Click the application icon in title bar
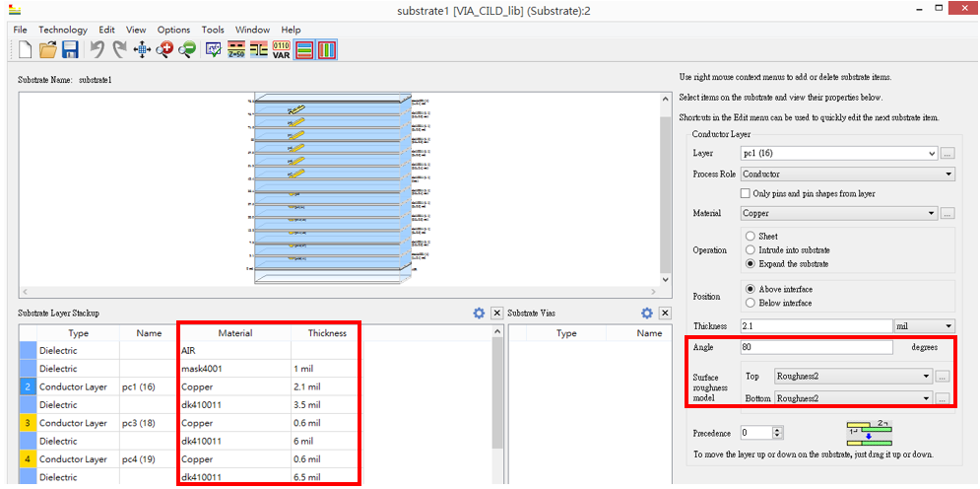This screenshot has height=489, width=980. click(x=14, y=10)
